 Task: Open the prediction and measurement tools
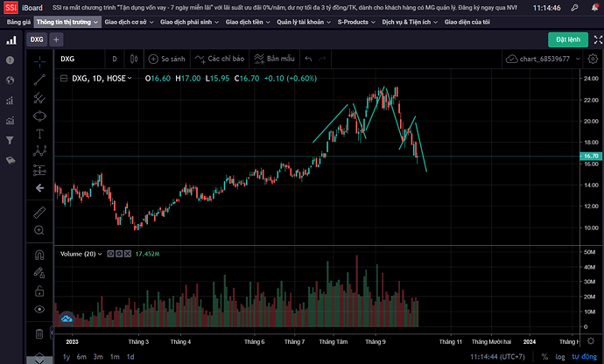tap(39, 170)
